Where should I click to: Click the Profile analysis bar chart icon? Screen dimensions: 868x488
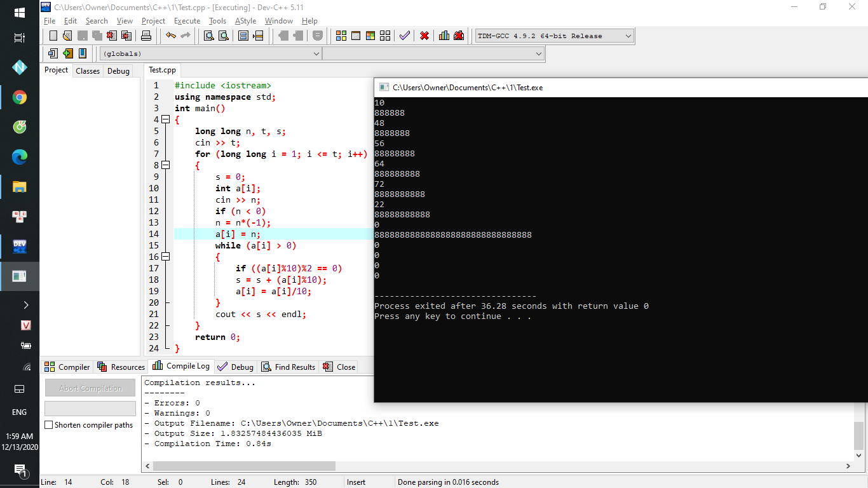444,36
